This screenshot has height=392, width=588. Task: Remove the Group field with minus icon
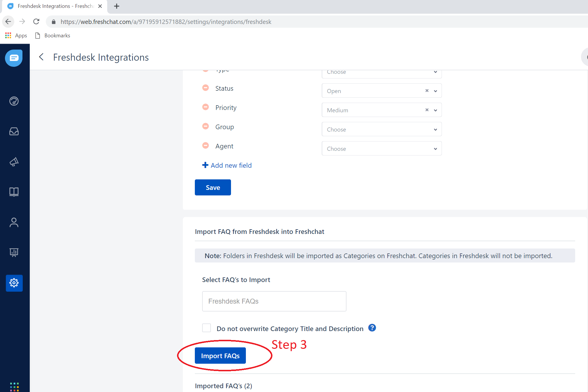pos(206,126)
